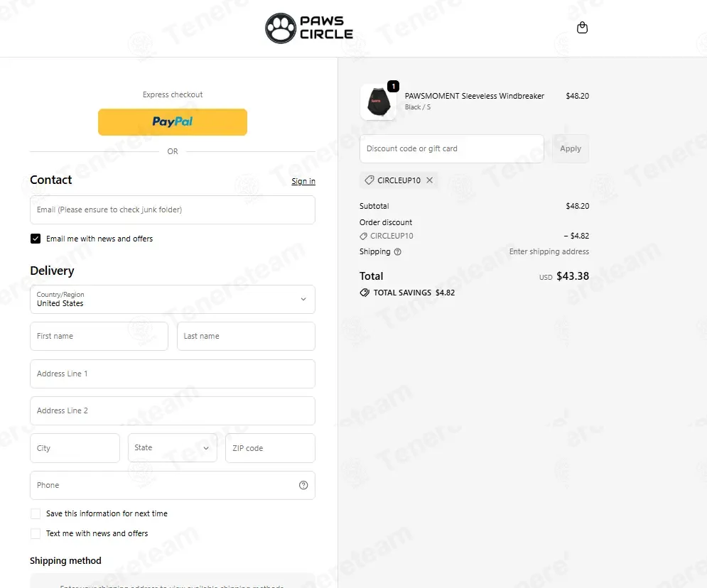Click the Total Savings tag icon
This screenshot has width=707, height=588.
pos(365,293)
